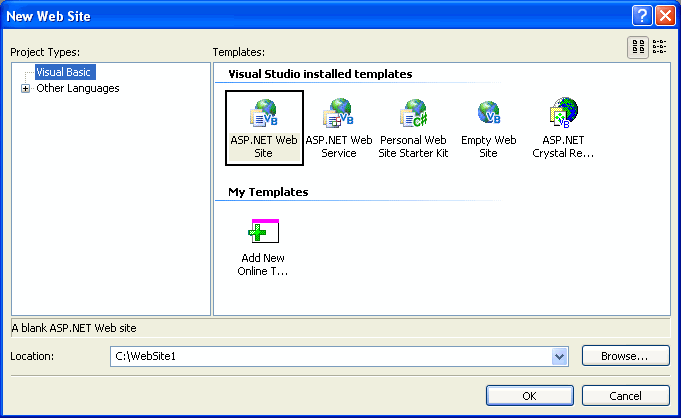This screenshot has height=418, width=681.
Task: Close the New Web Site dialog
Action: point(665,16)
